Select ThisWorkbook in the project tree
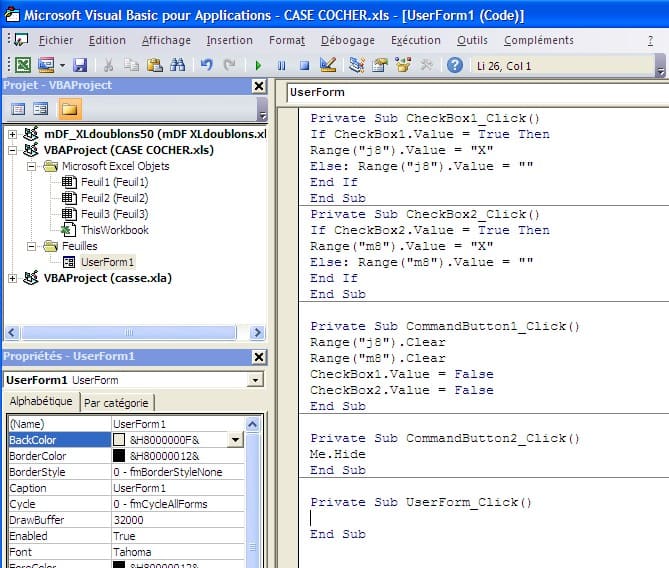This screenshot has width=669, height=568. (114, 230)
